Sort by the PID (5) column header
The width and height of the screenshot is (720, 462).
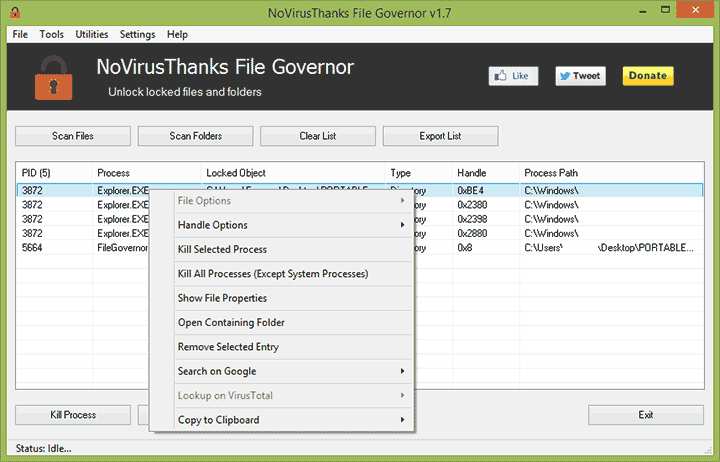54,173
